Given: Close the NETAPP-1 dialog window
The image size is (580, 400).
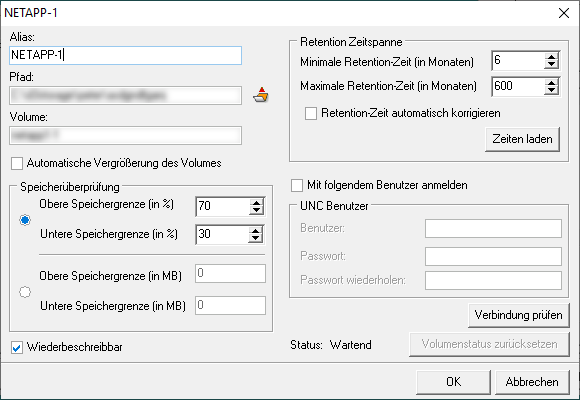Looking at the screenshot, I should [564, 13].
